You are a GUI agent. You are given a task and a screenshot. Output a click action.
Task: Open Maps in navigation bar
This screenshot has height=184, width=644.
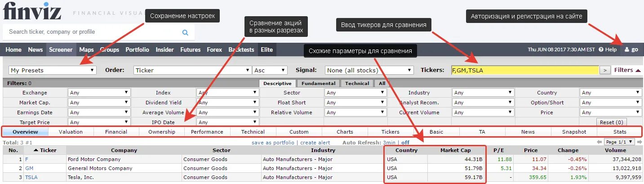coord(86,49)
